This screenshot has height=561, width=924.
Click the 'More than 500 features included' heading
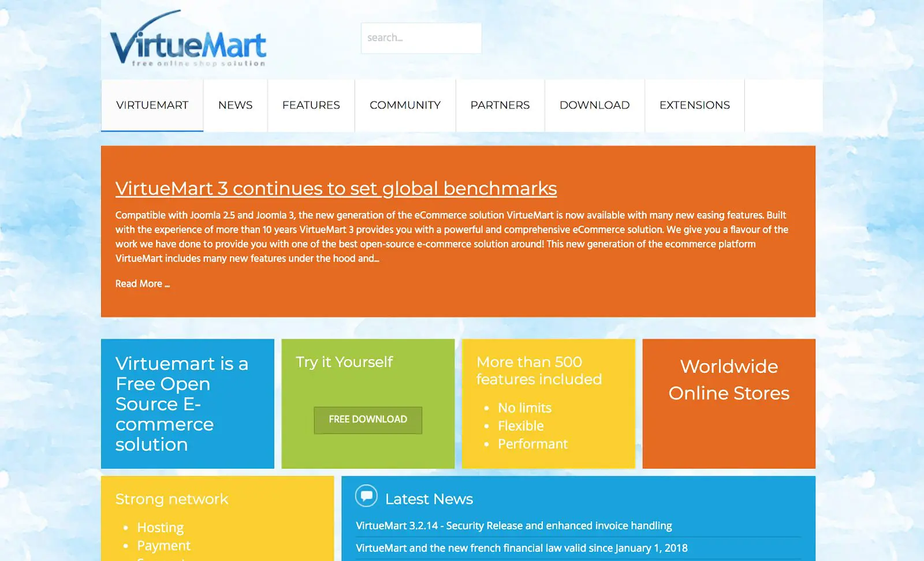point(539,371)
